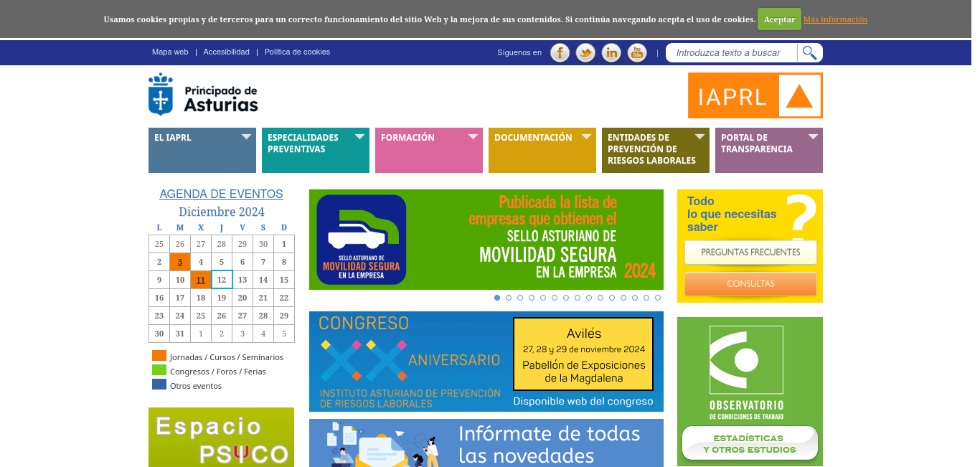This screenshot has width=980, height=467.
Task: Open the Especialidades Preventivas menu
Action: pos(316,150)
